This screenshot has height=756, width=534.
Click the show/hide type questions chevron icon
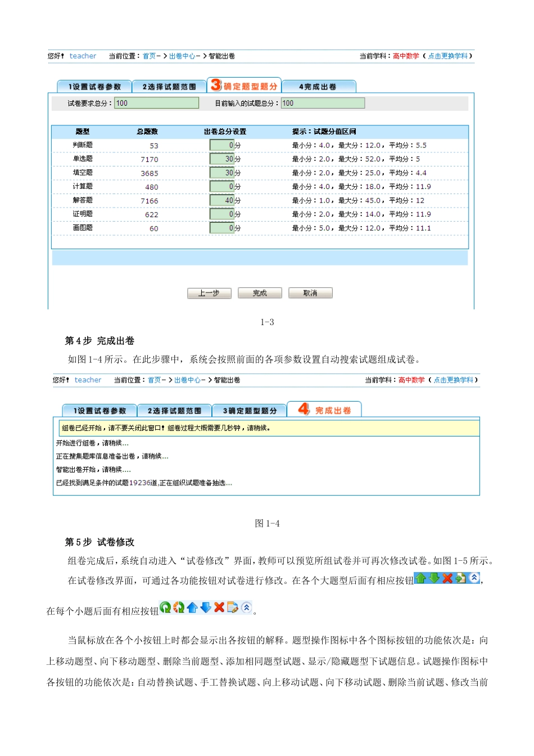pos(474,578)
